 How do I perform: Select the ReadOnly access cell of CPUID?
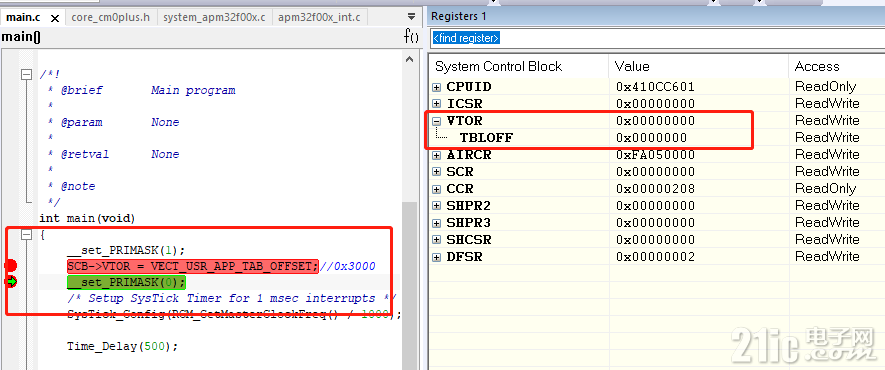click(x=825, y=87)
